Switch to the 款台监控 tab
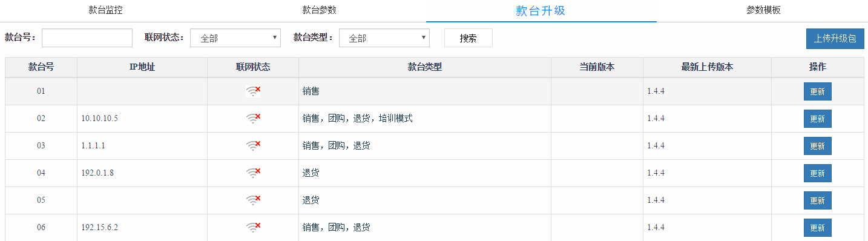The width and height of the screenshot is (868, 241). pyautogui.click(x=106, y=10)
